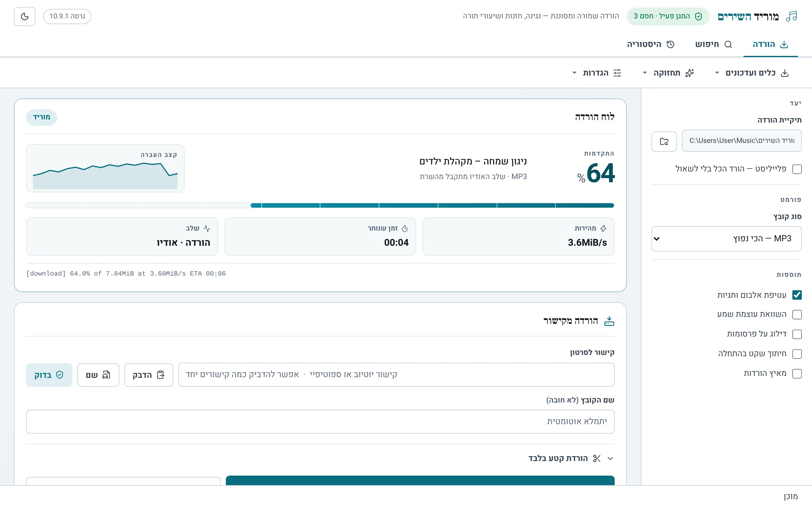The image size is (812, 508).
Task: Enable the playlist download-all checkbox
Action: coord(796,169)
